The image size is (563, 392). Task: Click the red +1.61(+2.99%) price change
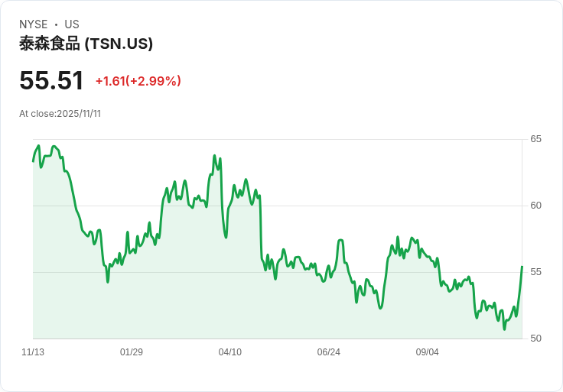point(138,81)
